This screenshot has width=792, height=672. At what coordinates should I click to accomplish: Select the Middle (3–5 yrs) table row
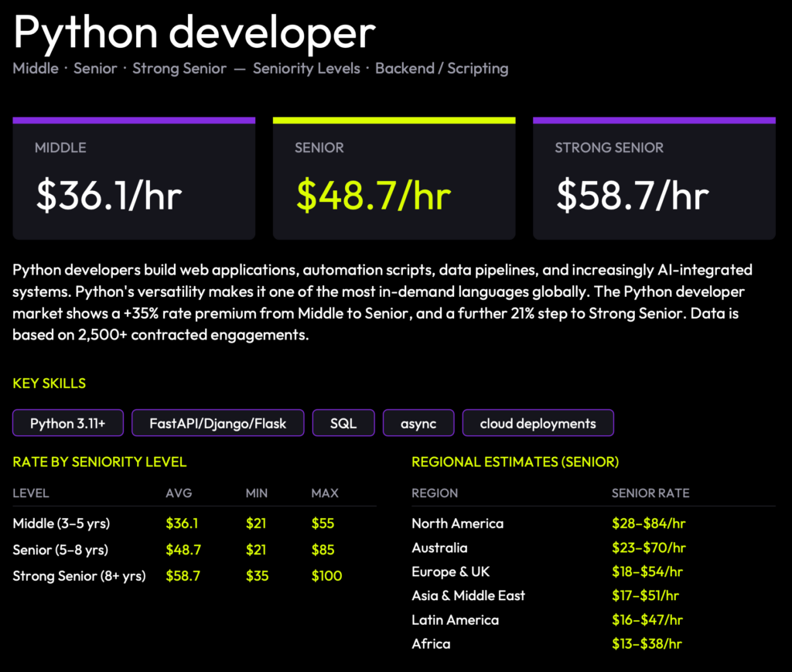194,523
